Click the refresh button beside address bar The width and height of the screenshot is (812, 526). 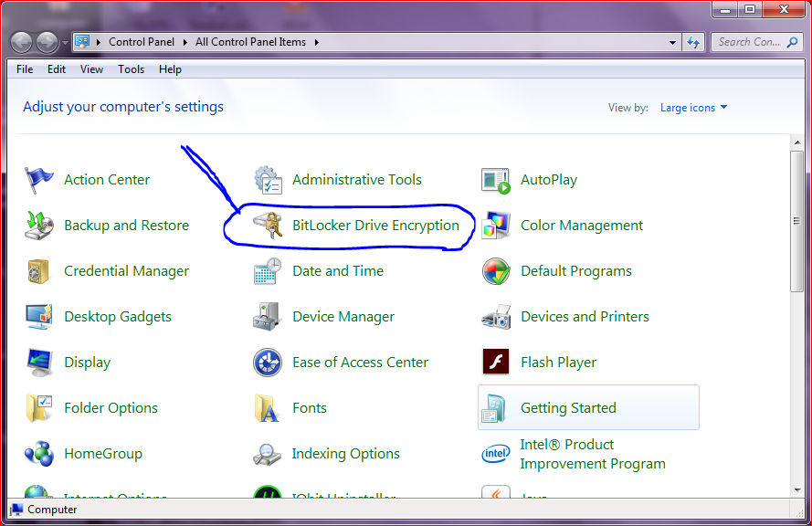pyautogui.click(x=693, y=42)
